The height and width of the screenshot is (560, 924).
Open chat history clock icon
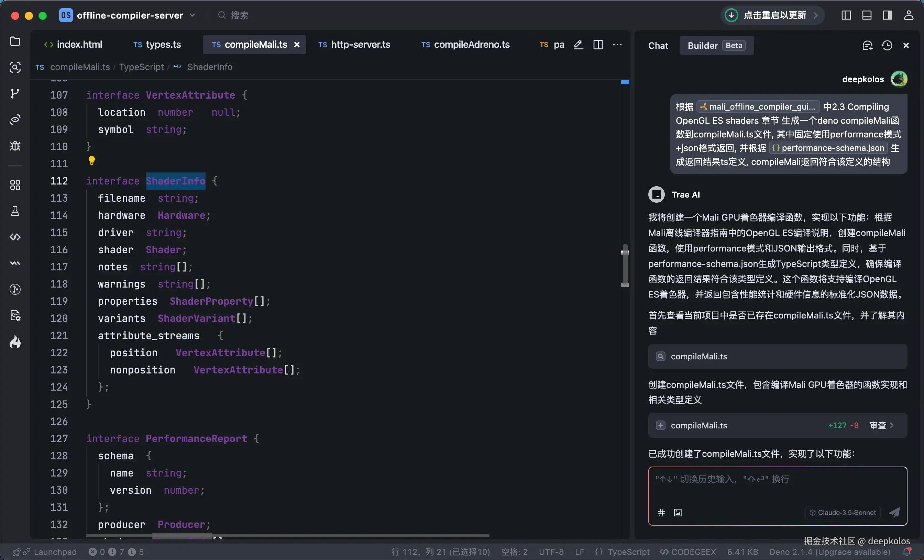tap(887, 46)
